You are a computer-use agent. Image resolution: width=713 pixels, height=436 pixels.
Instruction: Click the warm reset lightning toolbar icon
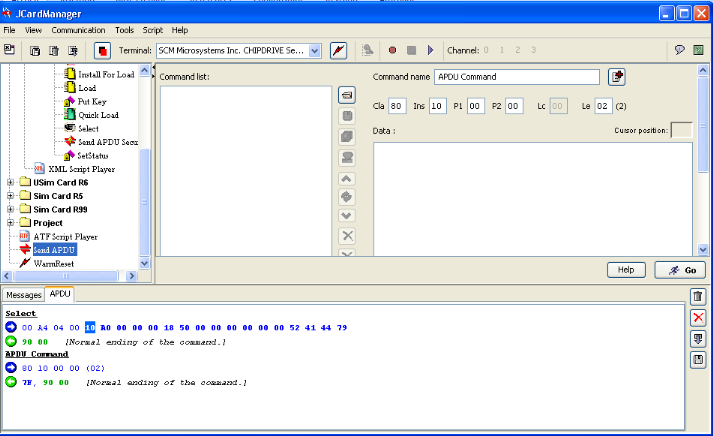coord(338,50)
